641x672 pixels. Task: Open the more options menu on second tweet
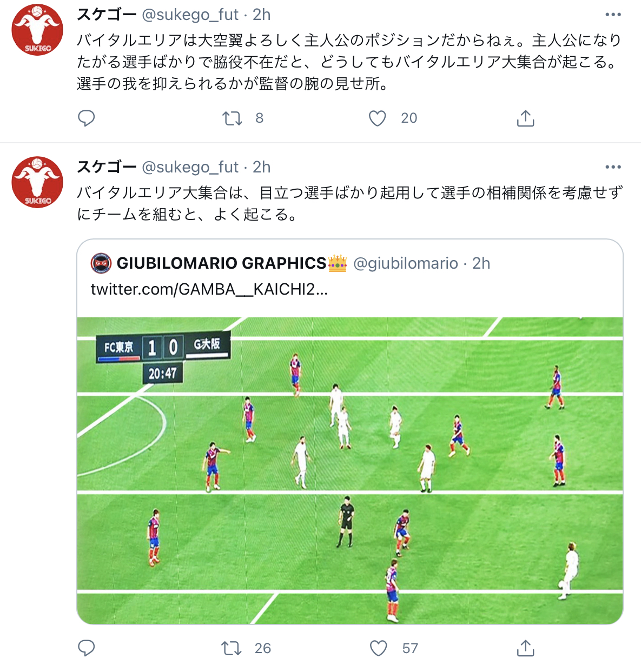pyautogui.click(x=613, y=167)
